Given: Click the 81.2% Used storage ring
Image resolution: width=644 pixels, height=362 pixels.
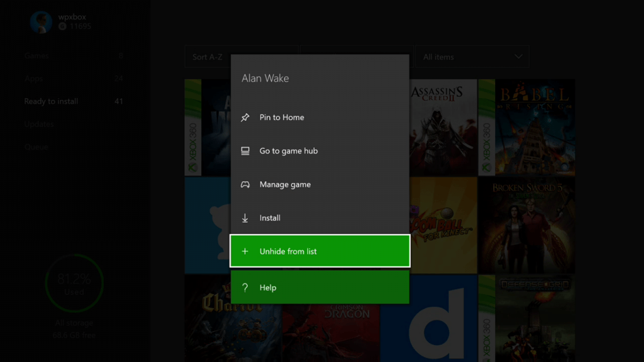Looking at the screenshot, I should (x=74, y=283).
